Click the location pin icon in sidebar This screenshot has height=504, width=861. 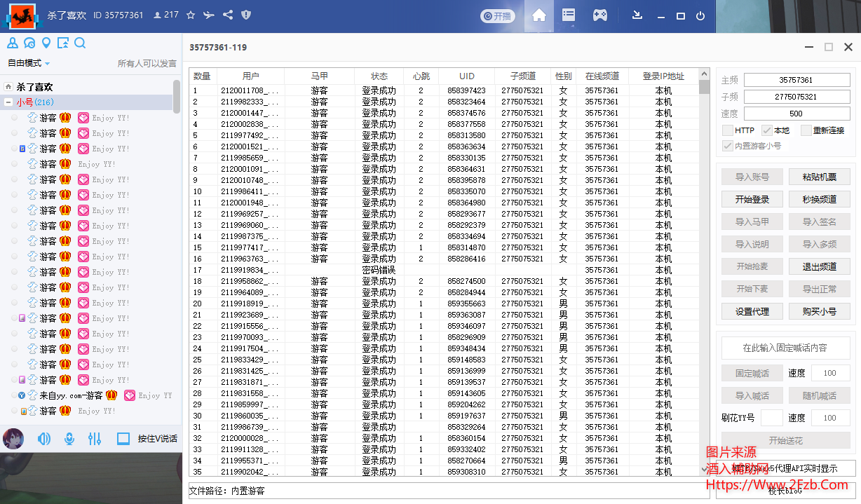pyautogui.click(x=46, y=43)
